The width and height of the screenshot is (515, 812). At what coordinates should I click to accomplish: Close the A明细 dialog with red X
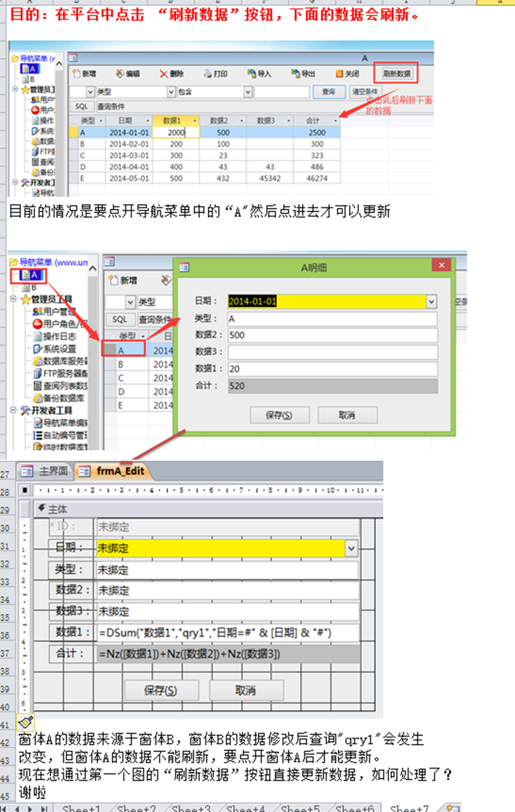click(442, 266)
